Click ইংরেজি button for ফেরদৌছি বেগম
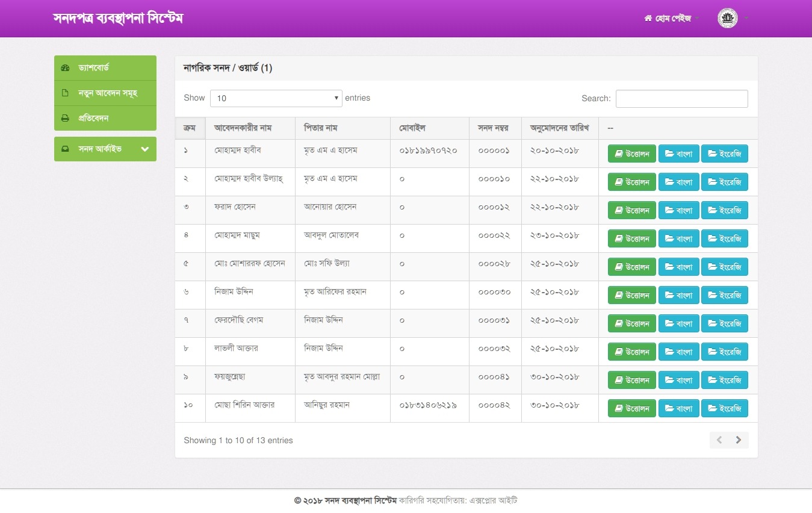Screen dimensions: 812x513 tap(725, 323)
